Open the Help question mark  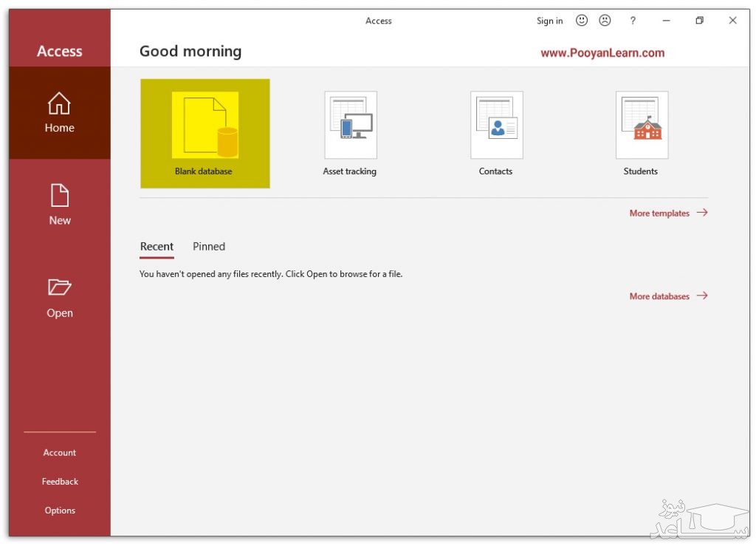point(633,21)
